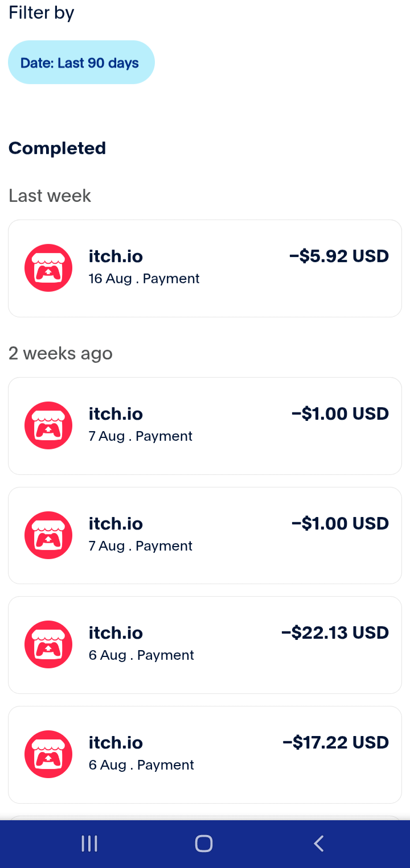Tap the Completed section heading
Viewport: 410px width, 868px height.
tap(57, 148)
